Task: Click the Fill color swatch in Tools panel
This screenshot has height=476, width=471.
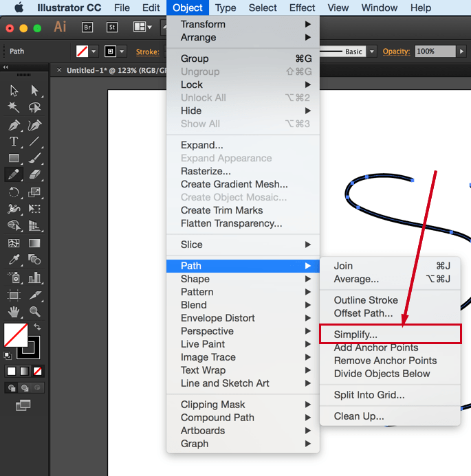Action: [16, 335]
